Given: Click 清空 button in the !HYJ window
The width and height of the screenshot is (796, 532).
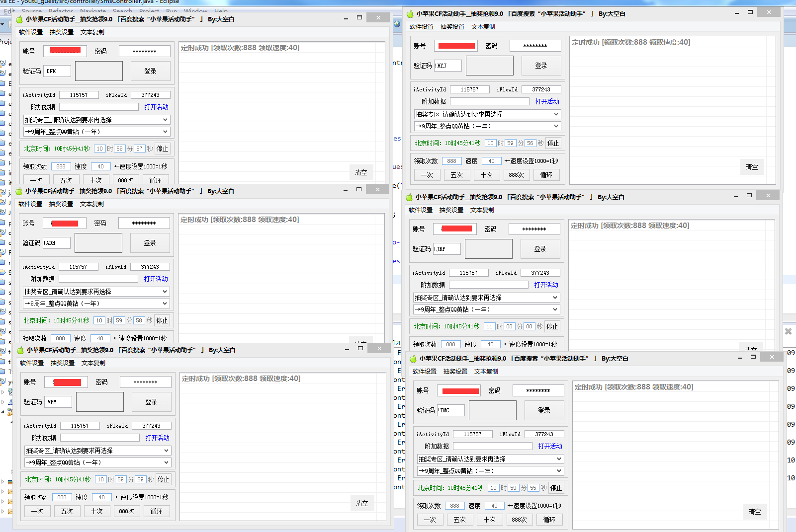Looking at the screenshot, I should click(752, 167).
